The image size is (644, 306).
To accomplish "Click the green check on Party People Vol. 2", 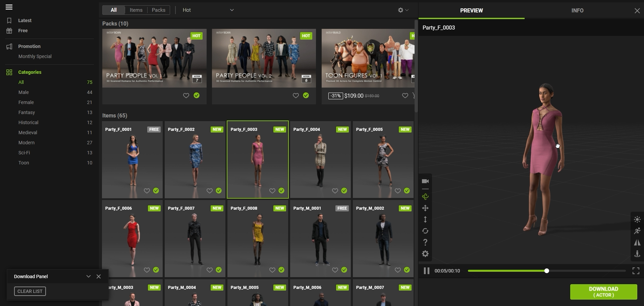I will (306, 95).
